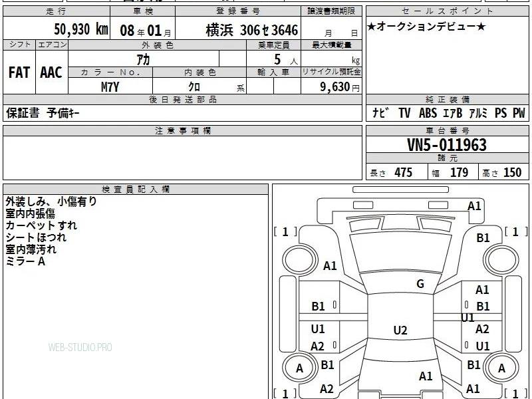Viewport: 532px width, 399px height.
Task: Click the 検査員記入欄 header
Action: tap(136, 190)
